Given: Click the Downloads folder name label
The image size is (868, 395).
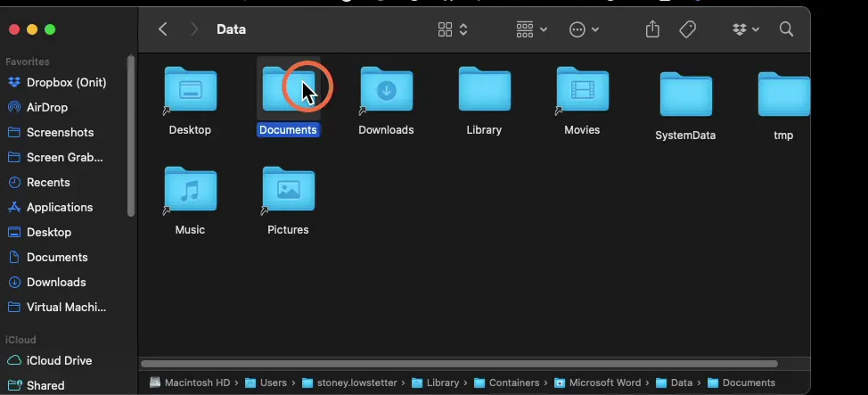Looking at the screenshot, I should click(x=386, y=130).
